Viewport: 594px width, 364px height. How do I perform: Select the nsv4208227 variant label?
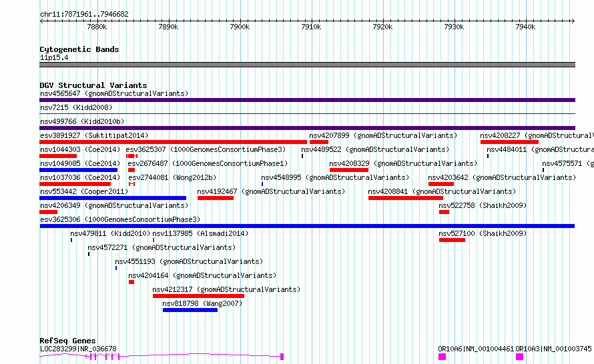(537, 135)
